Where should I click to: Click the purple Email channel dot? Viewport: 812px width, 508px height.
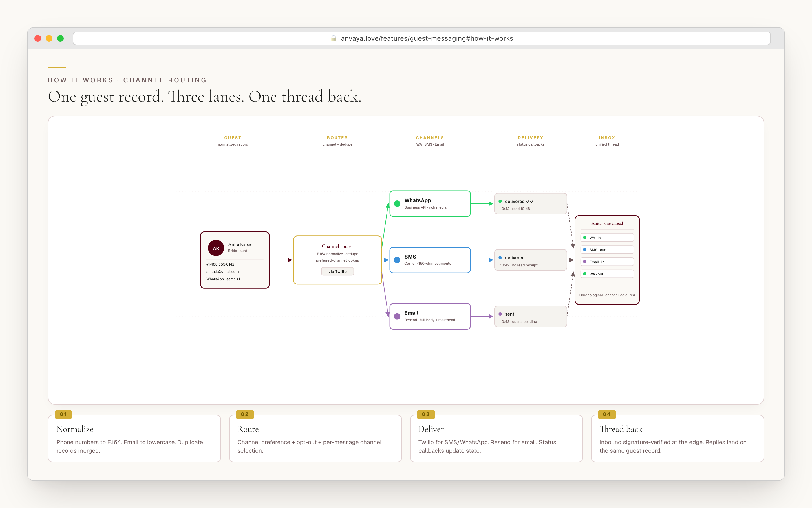coord(397,316)
